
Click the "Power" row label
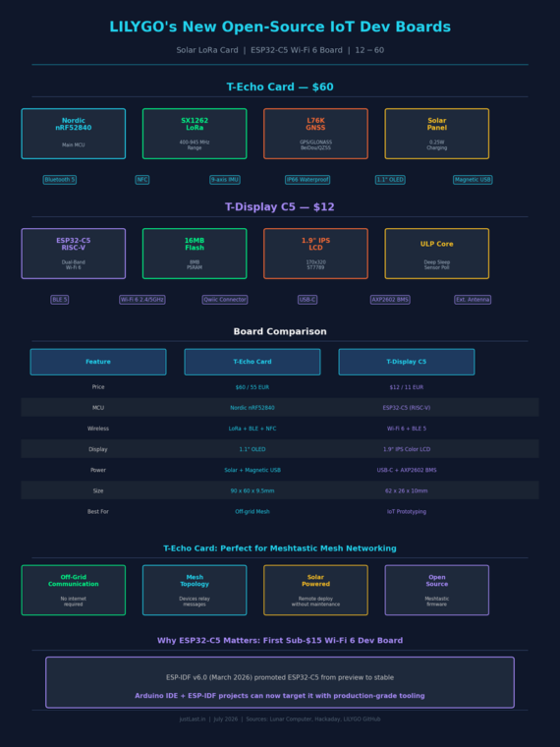tap(98, 470)
